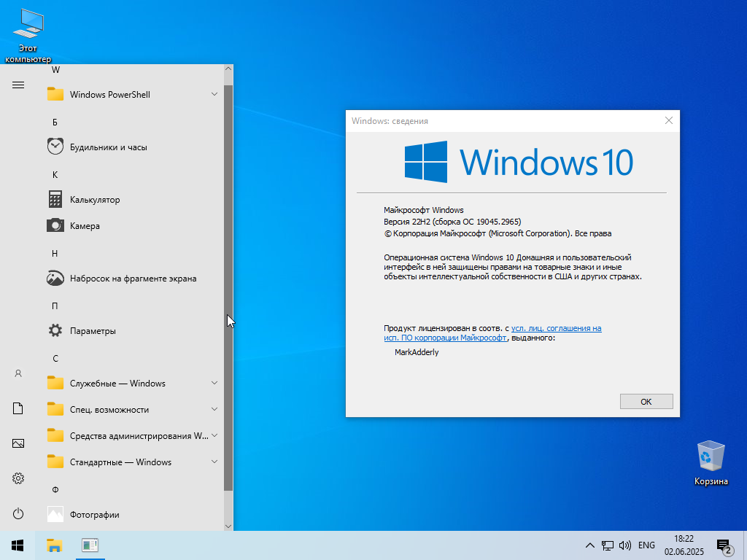
Task: Expand the Windows PowerShell folder chevron
Action: tap(214, 94)
